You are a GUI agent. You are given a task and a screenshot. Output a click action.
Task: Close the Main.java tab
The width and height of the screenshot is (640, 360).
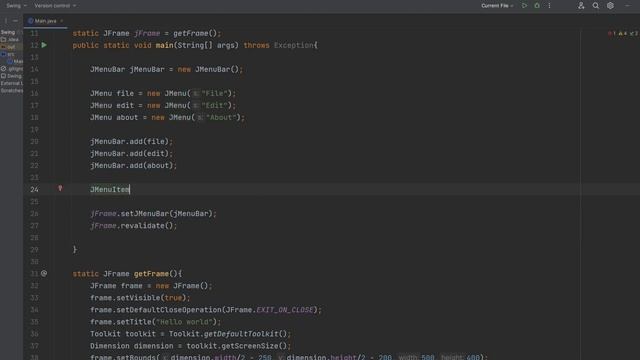coord(62,21)
